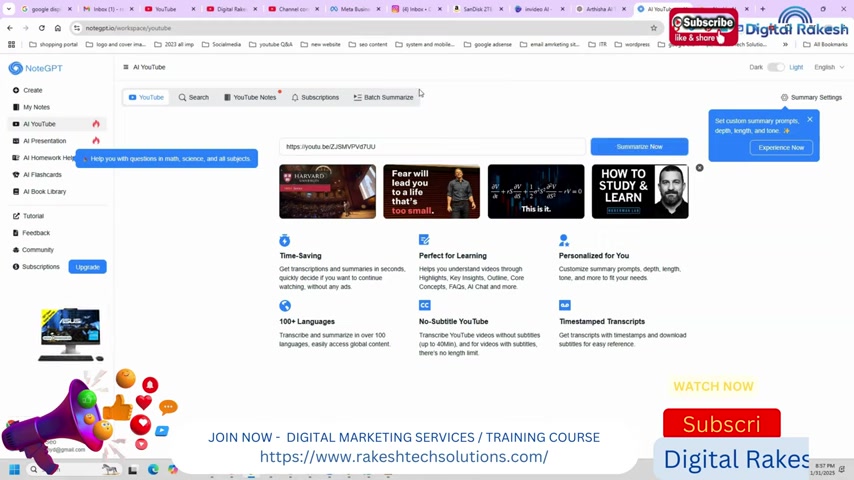Click the Upgrade button in sidebar
This screenshot has width=854, height=480.
point(87,267)
